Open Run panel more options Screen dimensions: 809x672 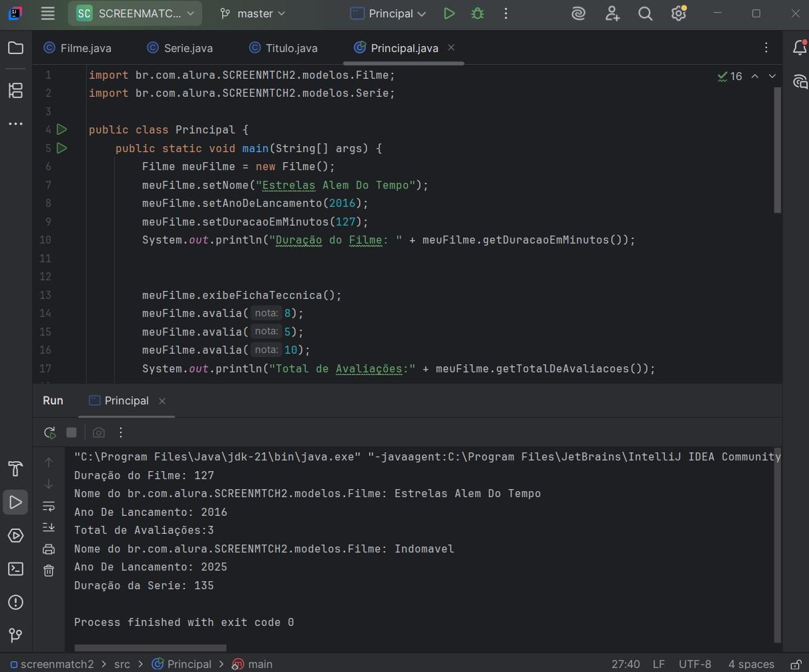pos(121,432)
